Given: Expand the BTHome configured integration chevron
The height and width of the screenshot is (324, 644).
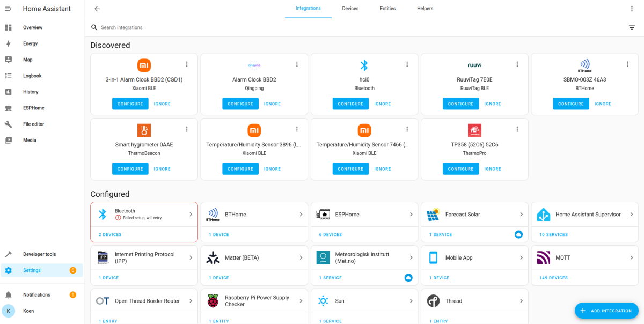Looking at the screenshot, I should (301, 215).
